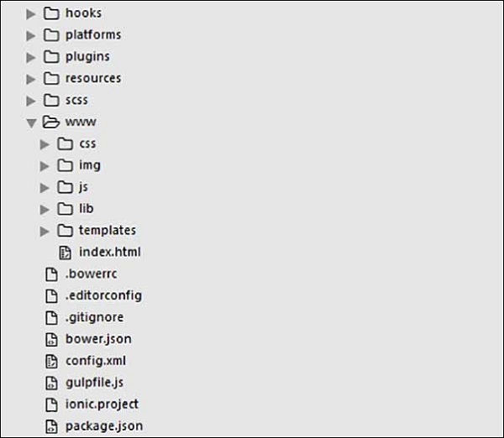
Task: Click the config.xml file icon
Action: [50, 362]
